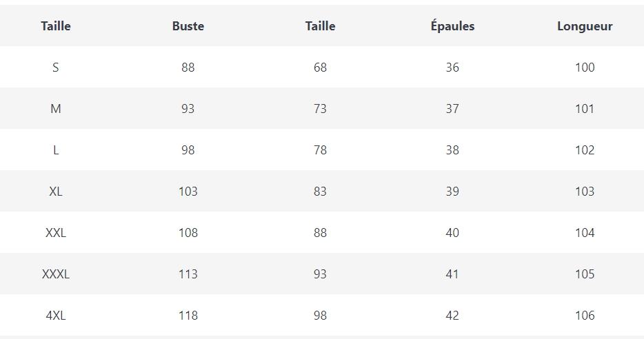
Task: Click the Buste value 108
Action: click(188, 233)
